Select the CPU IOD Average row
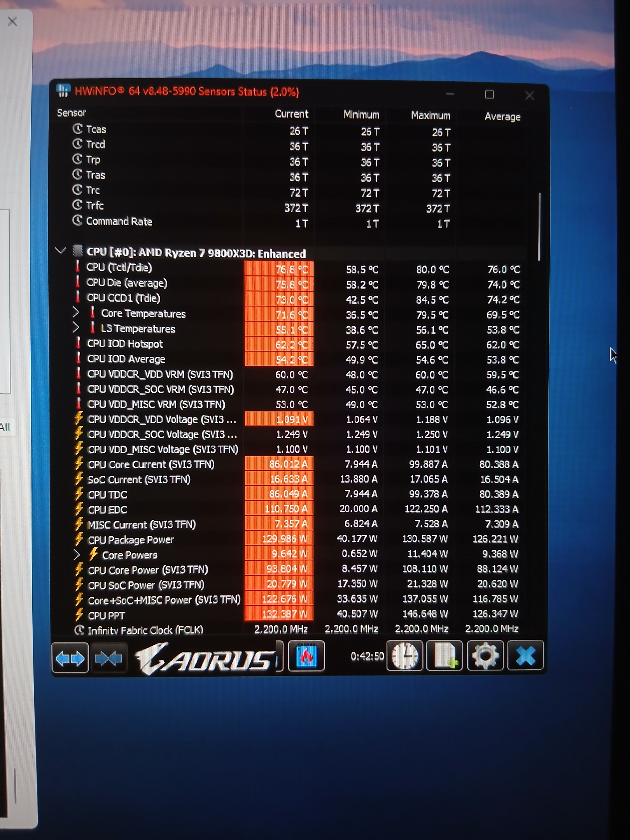630x840 pixels. tap(297, 359)
